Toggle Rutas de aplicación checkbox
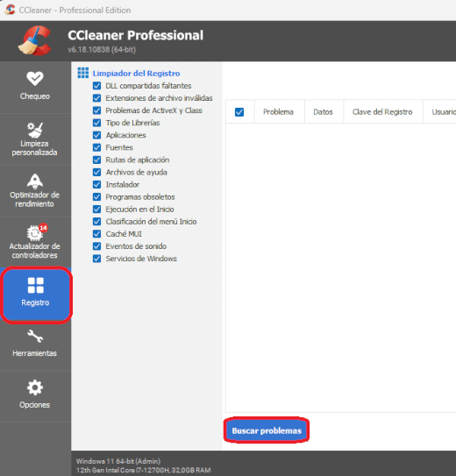Image resolution: width=456 pixels, height=476 pixels. tap(96, 160)
